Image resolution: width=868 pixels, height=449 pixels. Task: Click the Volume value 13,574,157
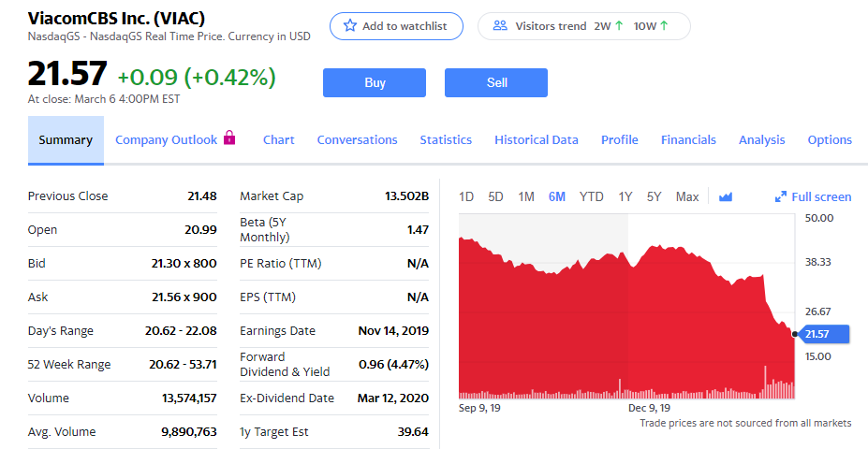189,398
